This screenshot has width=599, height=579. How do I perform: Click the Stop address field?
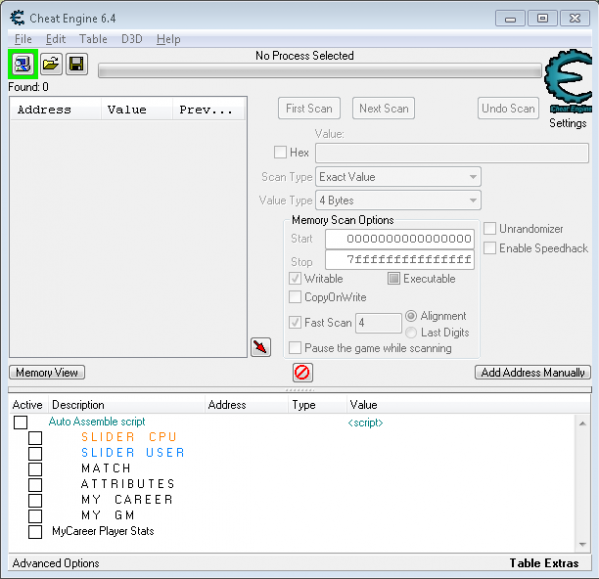(400, 260)
